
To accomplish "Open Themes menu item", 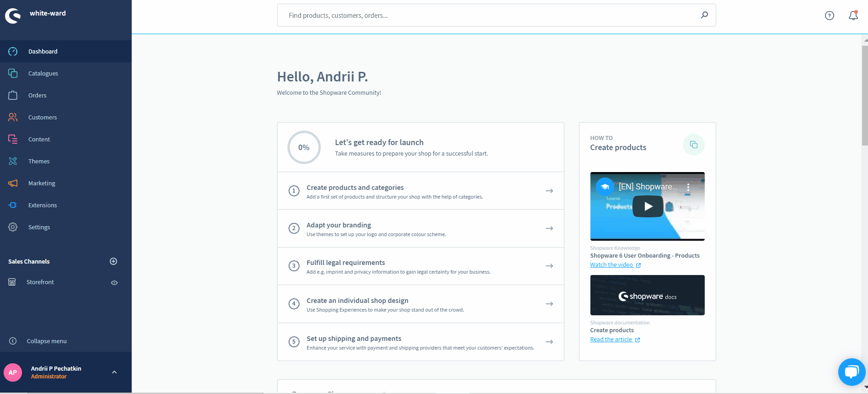I will point(66,161).
